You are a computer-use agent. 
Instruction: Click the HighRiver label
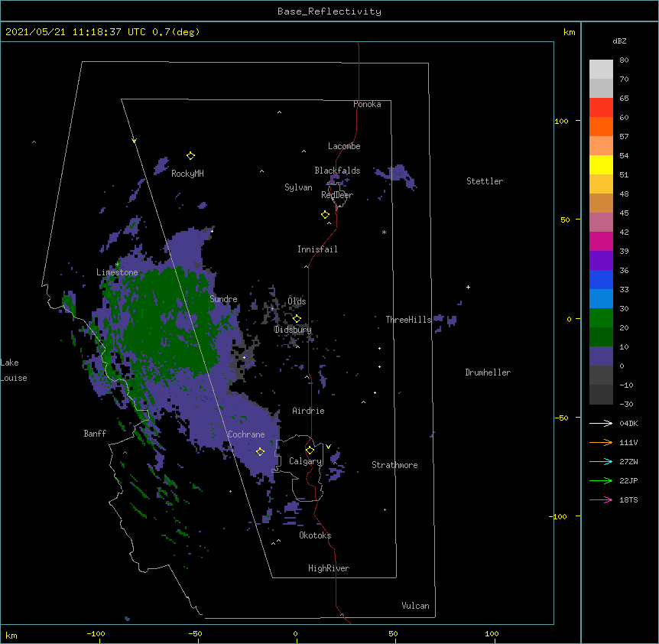pyautogui.click(x=329, y=568)
